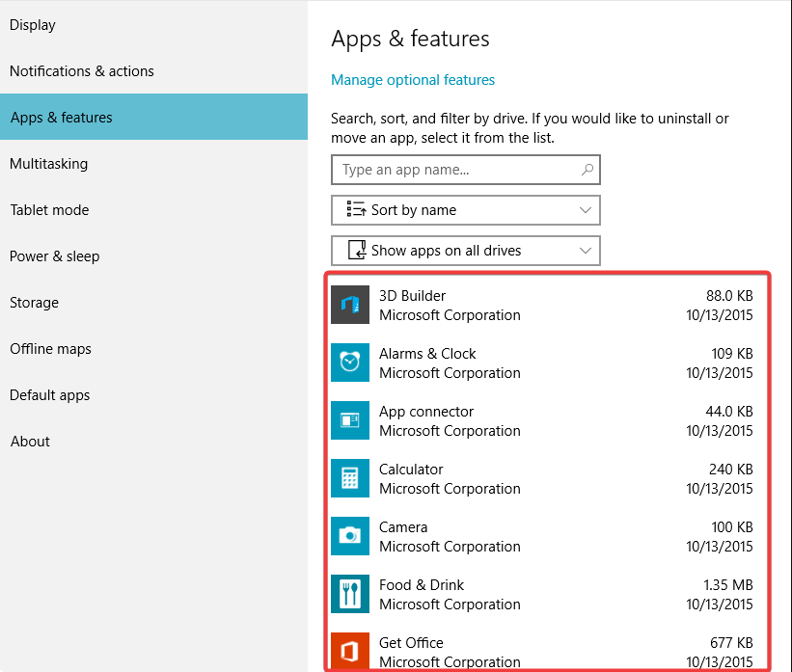Click the sort list icon beside Sort by name
Image resolution: width=792 pixels, height=672 pixels.
[357, 209]
